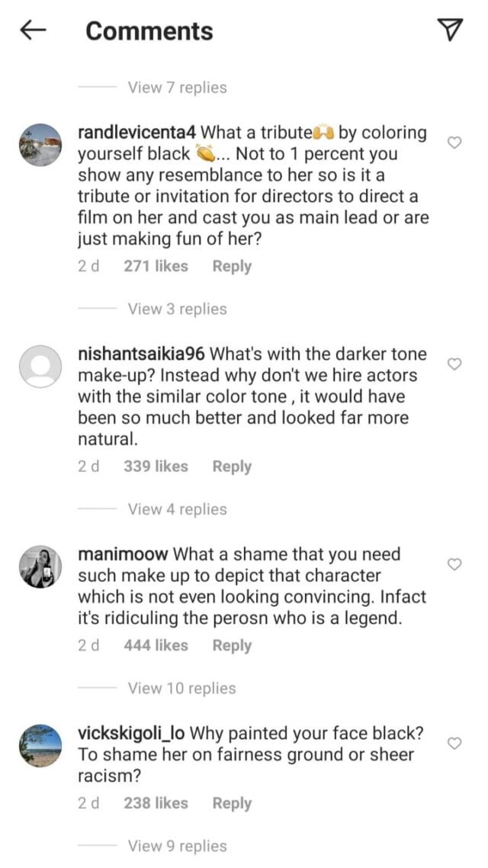Expand View 3 replies
Viewport: 488px width, 868px height.
[x=177, y=309]
